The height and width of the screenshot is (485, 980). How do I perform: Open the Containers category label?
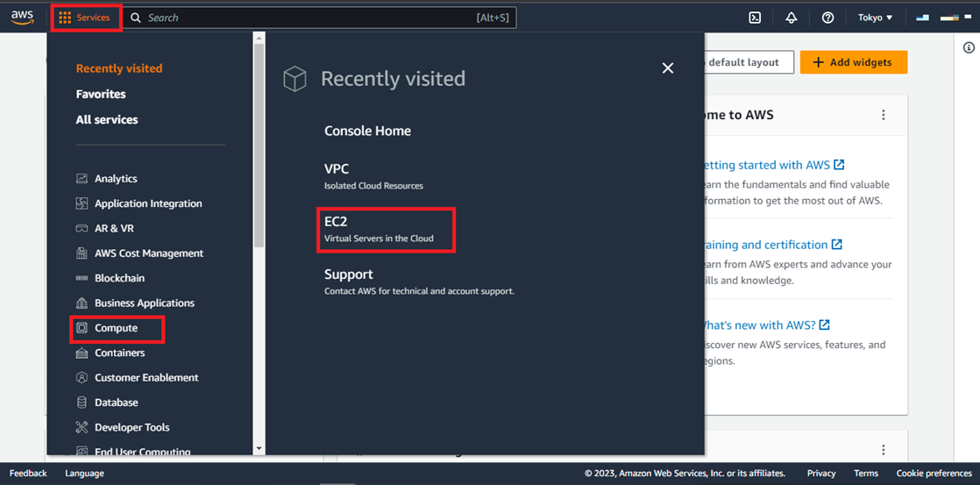tap(119, 353)
